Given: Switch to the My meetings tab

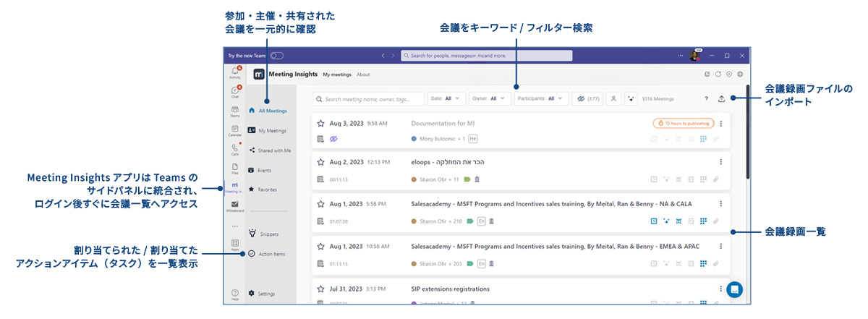Looking at the screenshot, I should pos(337,75).
